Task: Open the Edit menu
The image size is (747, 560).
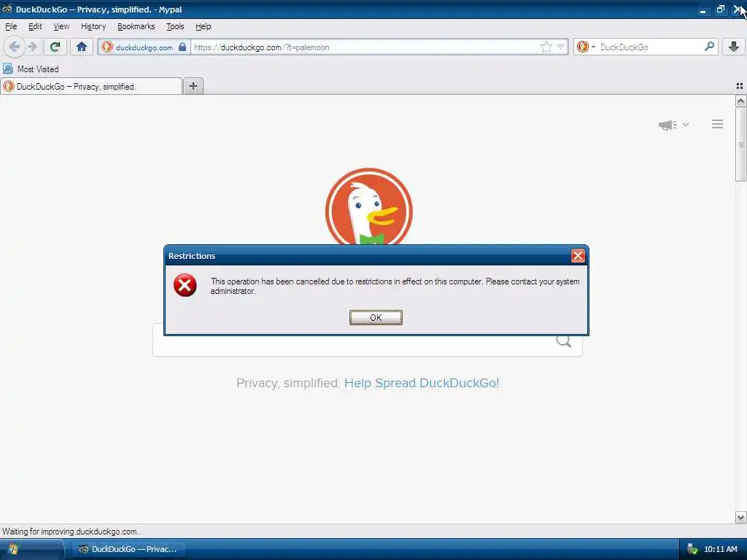Action: 35,26
